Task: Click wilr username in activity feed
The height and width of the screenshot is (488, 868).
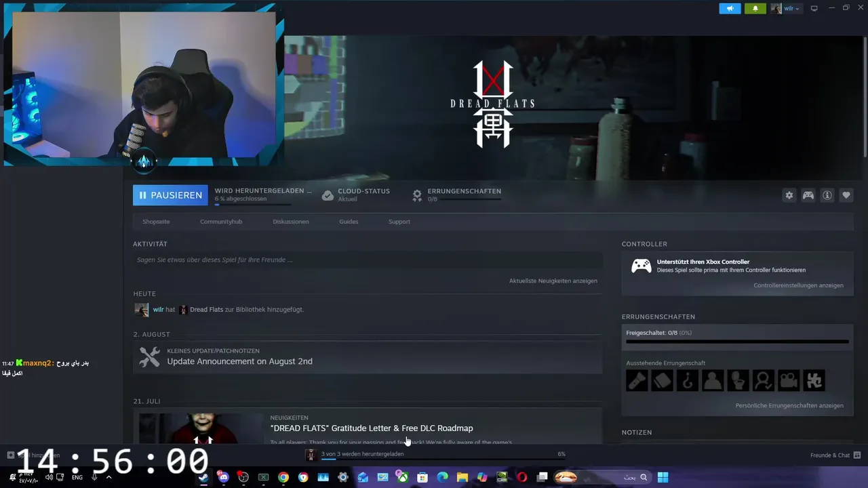Action: [158, 310]
